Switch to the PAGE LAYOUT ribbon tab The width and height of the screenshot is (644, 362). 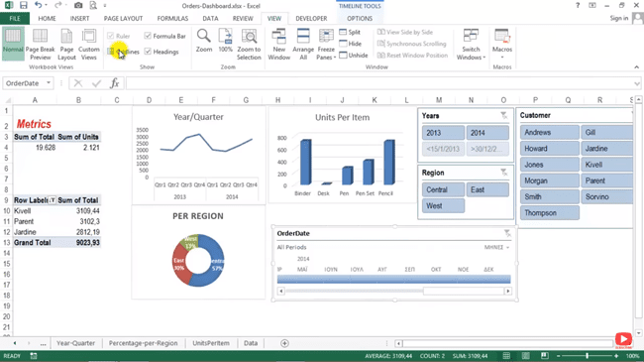123,19
